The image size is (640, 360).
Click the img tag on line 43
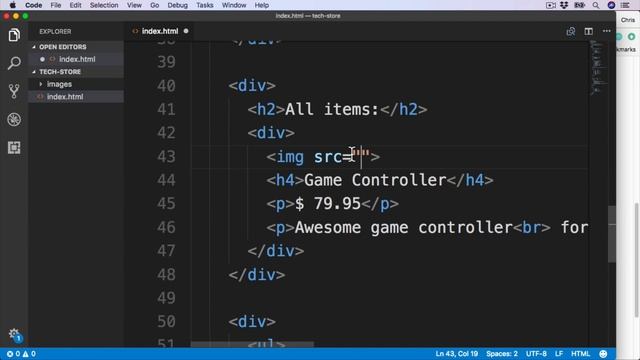click(290, 157)
